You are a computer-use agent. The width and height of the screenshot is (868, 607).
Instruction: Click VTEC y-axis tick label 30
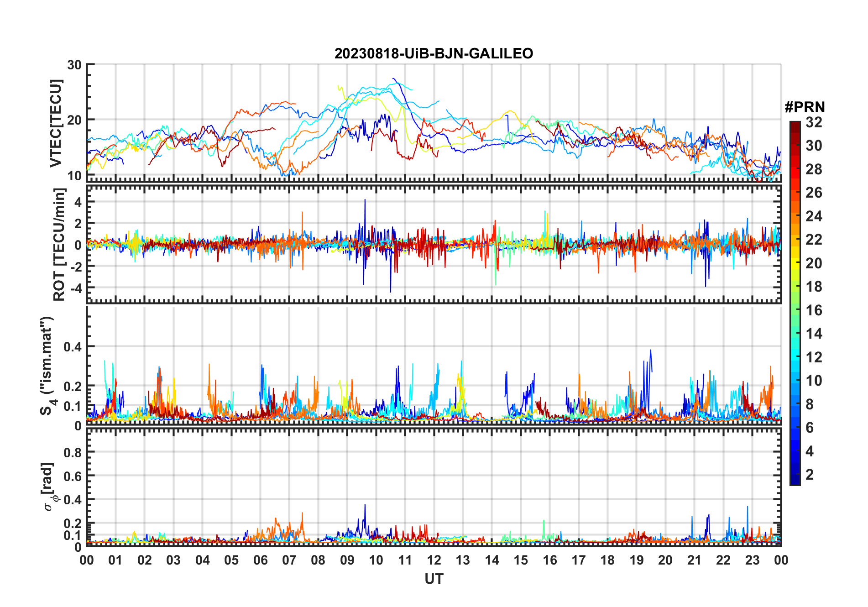coord(74,65)
